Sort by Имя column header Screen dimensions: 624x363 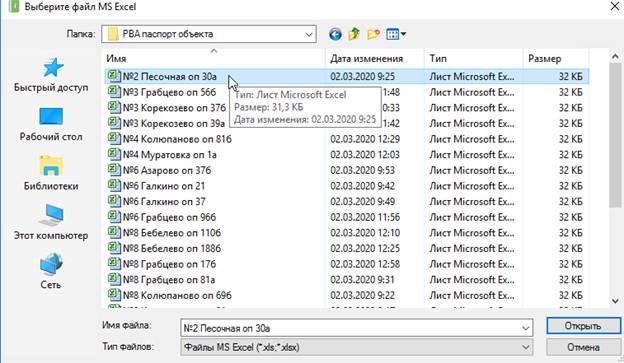click(214, 59)
